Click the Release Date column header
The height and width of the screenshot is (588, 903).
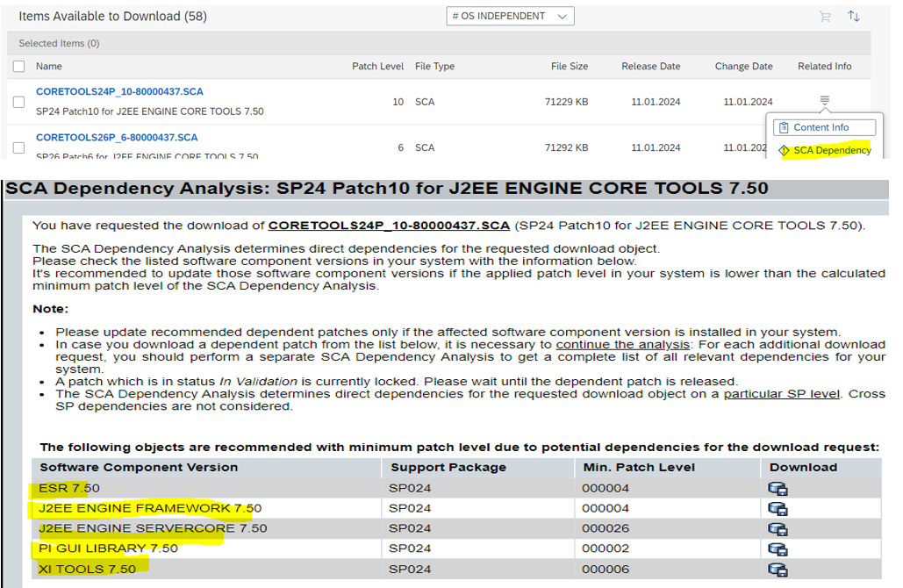click(650, 67)
